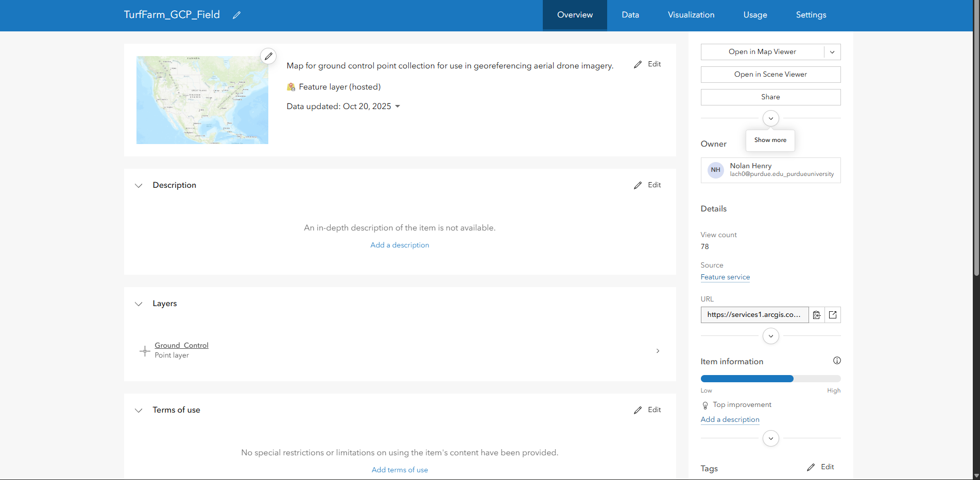The height and width of the screenshot is (480, 980).
Task: Collapse the Terms of use section
Action: coord(139,410)
